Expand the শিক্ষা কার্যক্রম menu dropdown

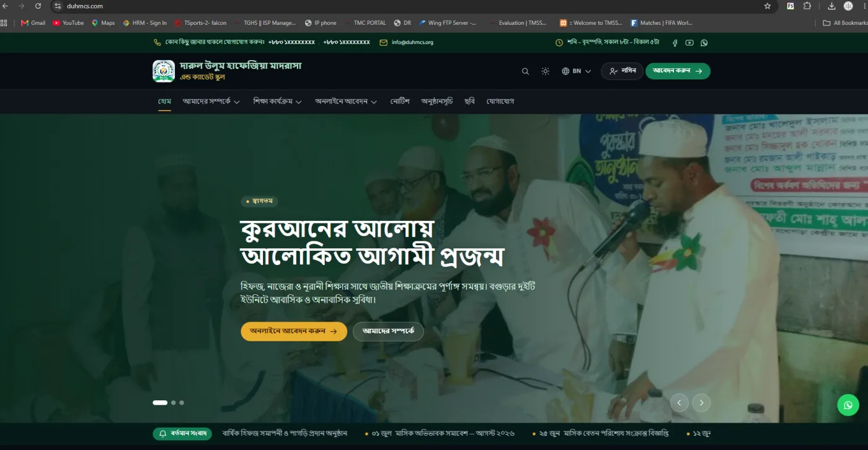click(x=277, y=101)
